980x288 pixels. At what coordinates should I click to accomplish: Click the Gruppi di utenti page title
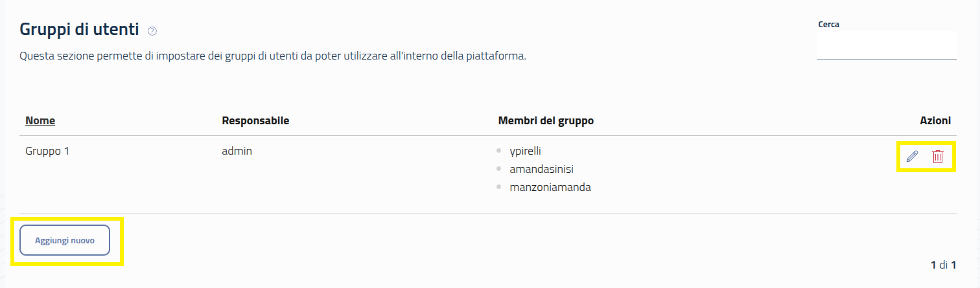point(79,29)
